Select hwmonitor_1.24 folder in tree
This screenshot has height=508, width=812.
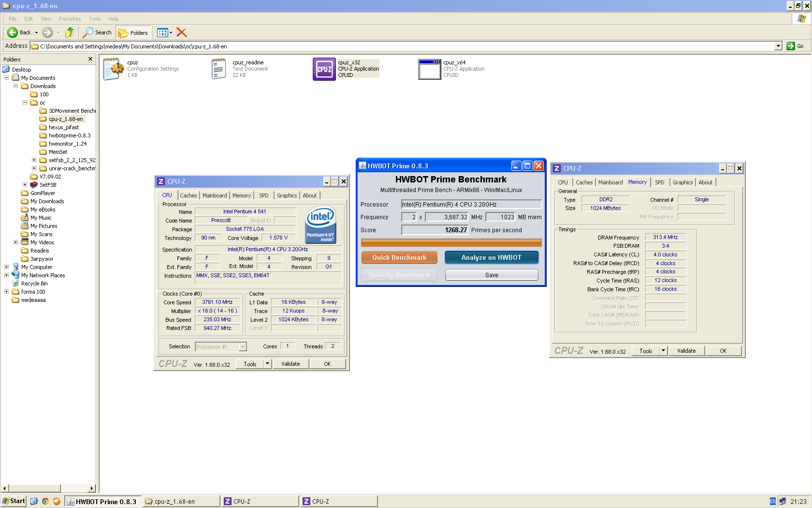(x=63, y=144)
